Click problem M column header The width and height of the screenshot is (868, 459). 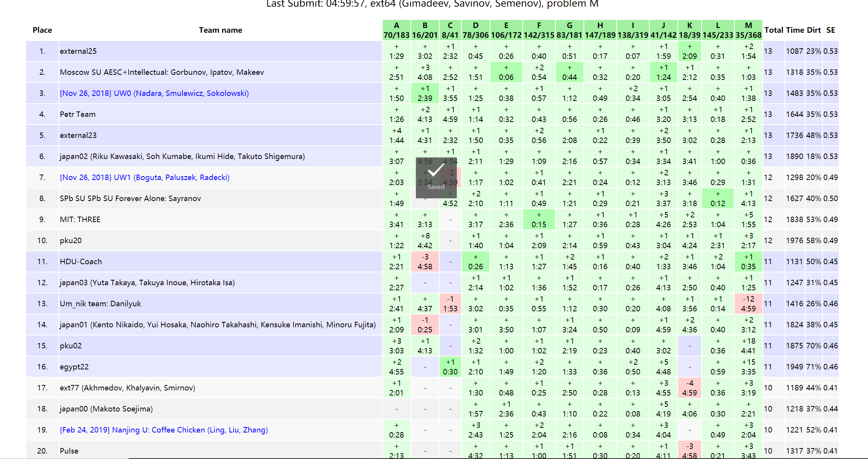(748, 30)
